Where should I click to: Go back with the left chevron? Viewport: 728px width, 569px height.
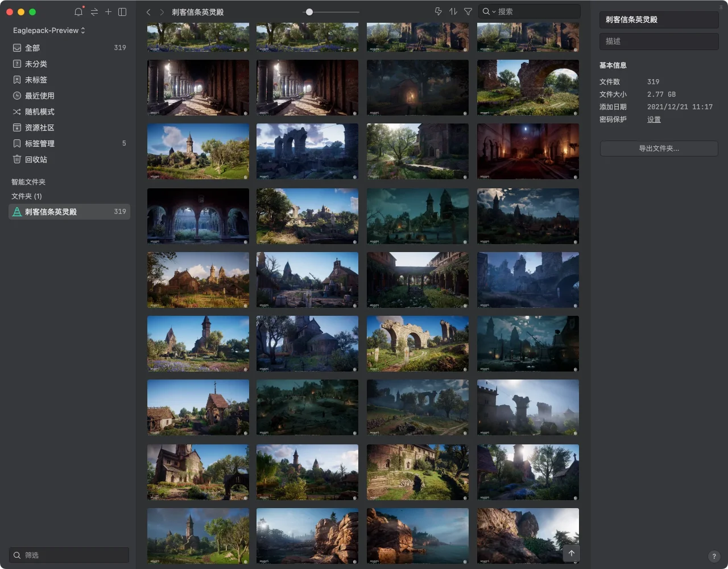[148, 12]
